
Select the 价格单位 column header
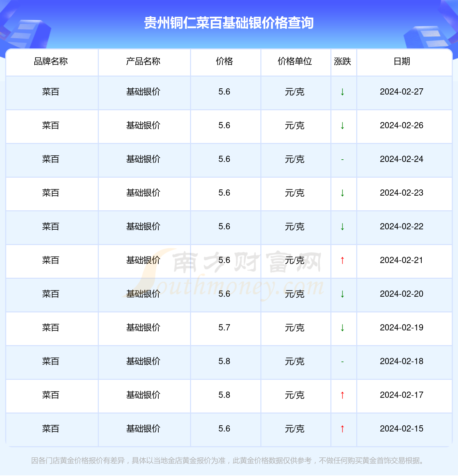(295, 61)
